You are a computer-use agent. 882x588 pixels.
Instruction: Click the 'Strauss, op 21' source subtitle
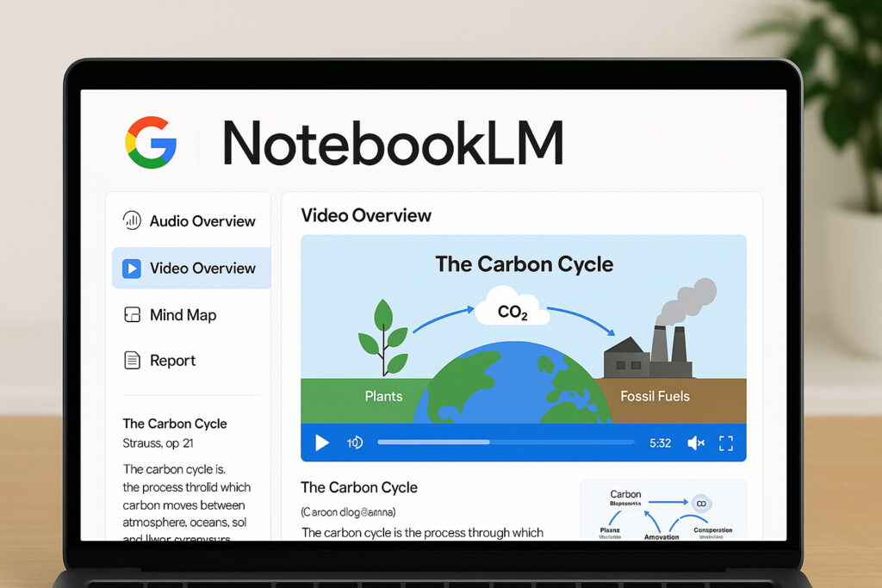point(158,443)
